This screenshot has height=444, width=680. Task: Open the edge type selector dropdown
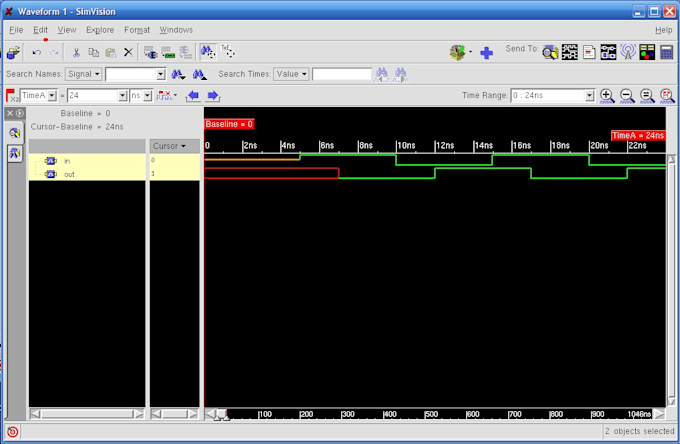tap(175, 95)
